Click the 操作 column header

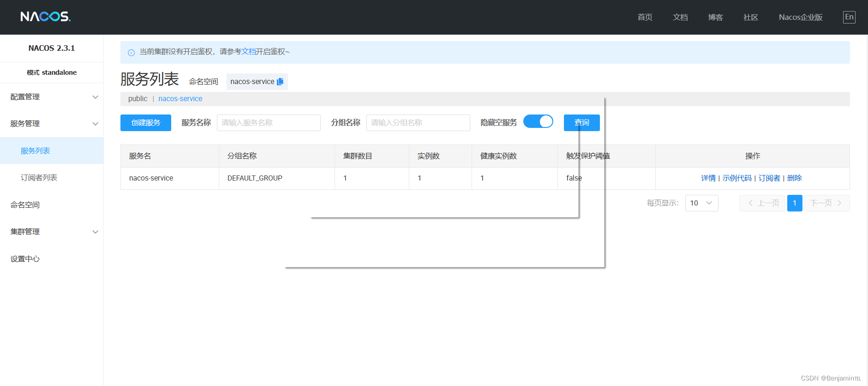pyautogui.click(x=753, y=156)
